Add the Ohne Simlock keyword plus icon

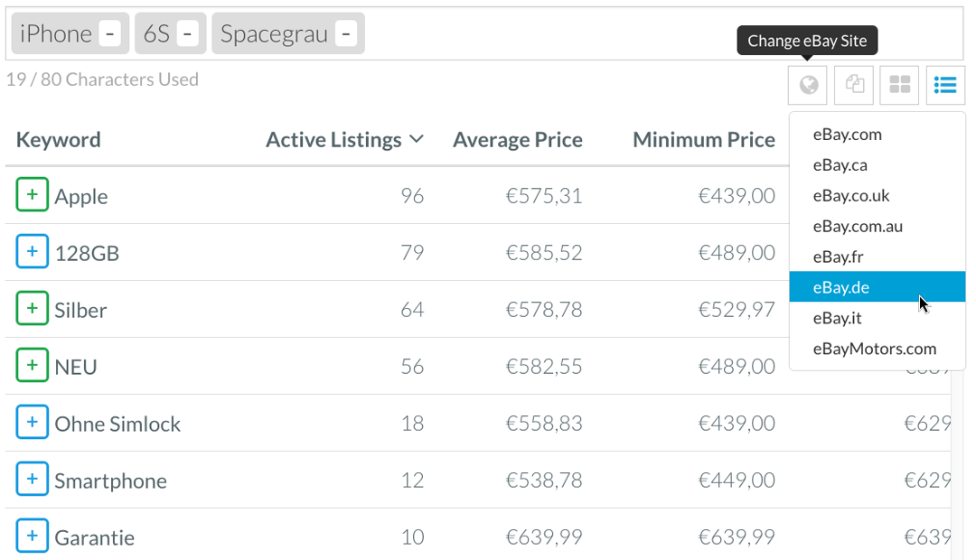[x=33, y=423]
